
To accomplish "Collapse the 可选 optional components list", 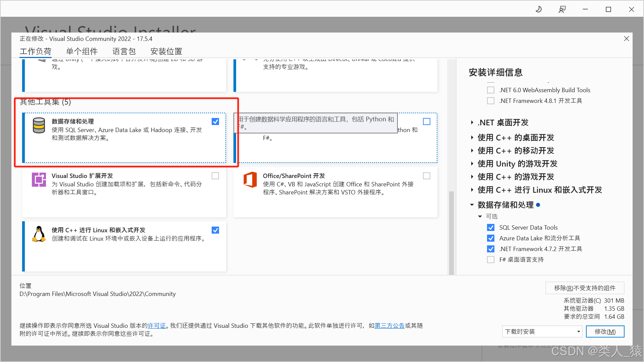I will [480, 217].
